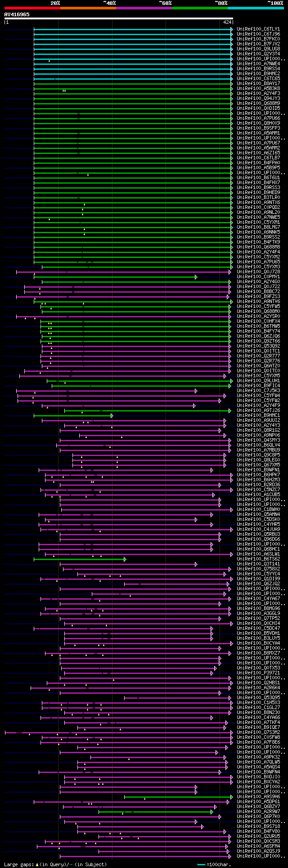Select label UniRef100_B0DJI0

(x=258, y=777)
